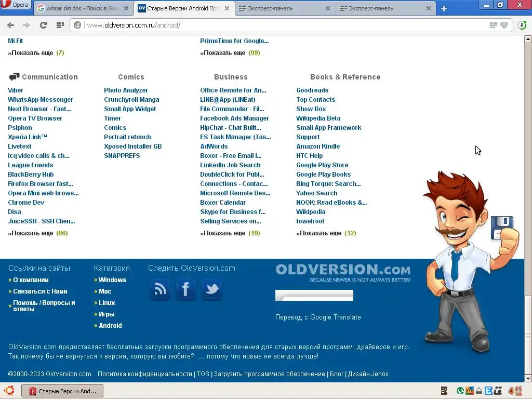This screenshot has height=399, width=532.
Task: Open the Speed Dial grid icon
Action: click(60, 25)
